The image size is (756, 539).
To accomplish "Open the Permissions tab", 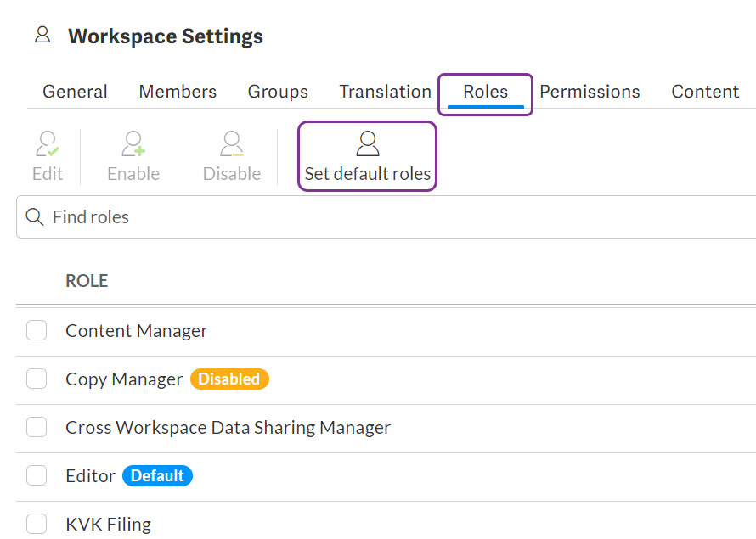I will (590, 92).
